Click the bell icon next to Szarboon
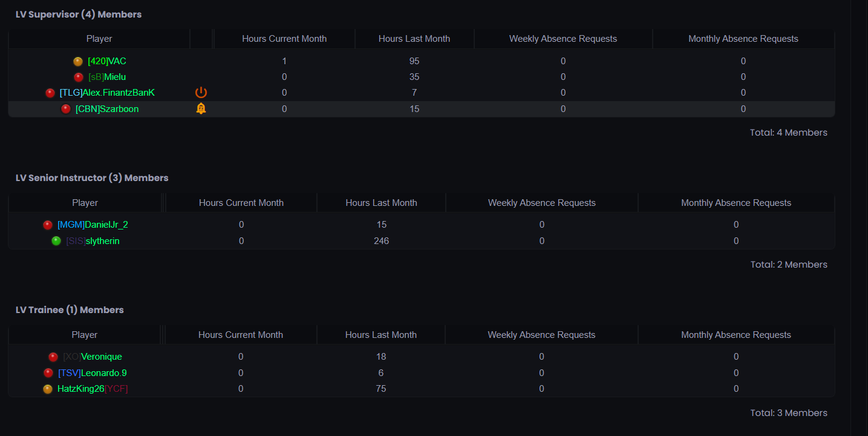Image resolution: width=868 pixels, height=436 pixels. click(x=201, y=108)
